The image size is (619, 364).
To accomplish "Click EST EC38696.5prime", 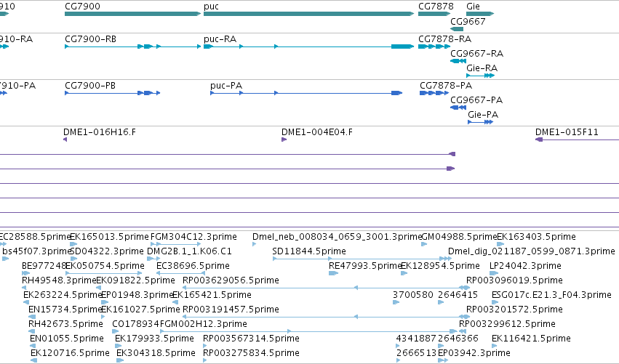I will tap(193, 266).
